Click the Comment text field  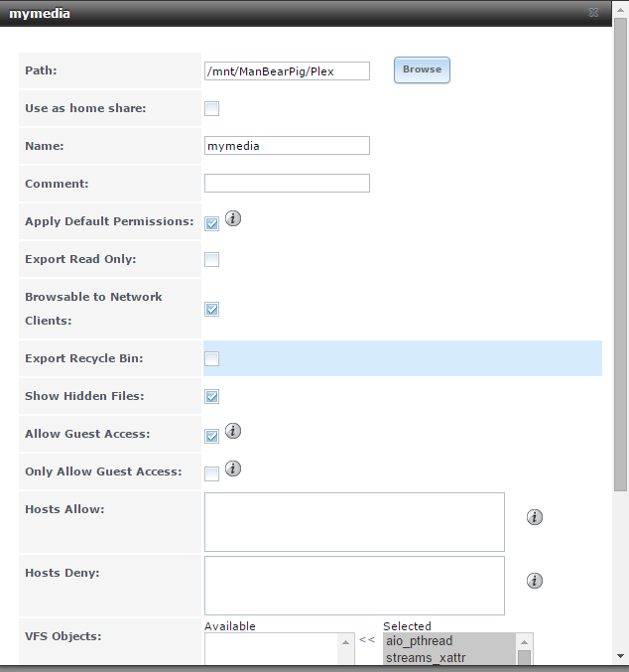pyautogui.click(x=287, y=183)
